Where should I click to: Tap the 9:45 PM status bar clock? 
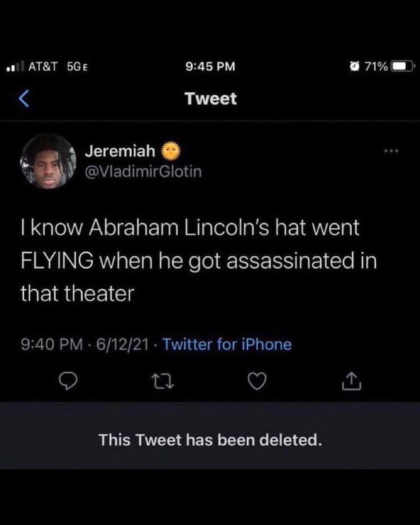210,66
